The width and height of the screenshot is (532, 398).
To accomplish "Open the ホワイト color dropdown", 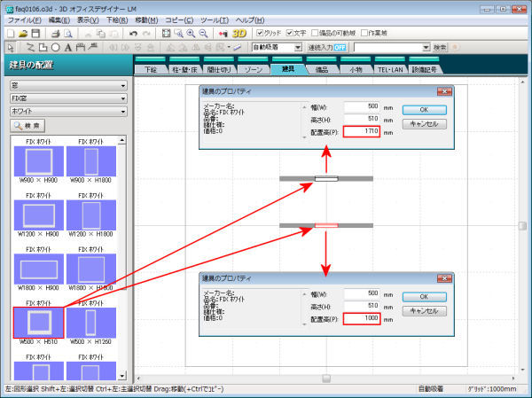I will point(67,112).
